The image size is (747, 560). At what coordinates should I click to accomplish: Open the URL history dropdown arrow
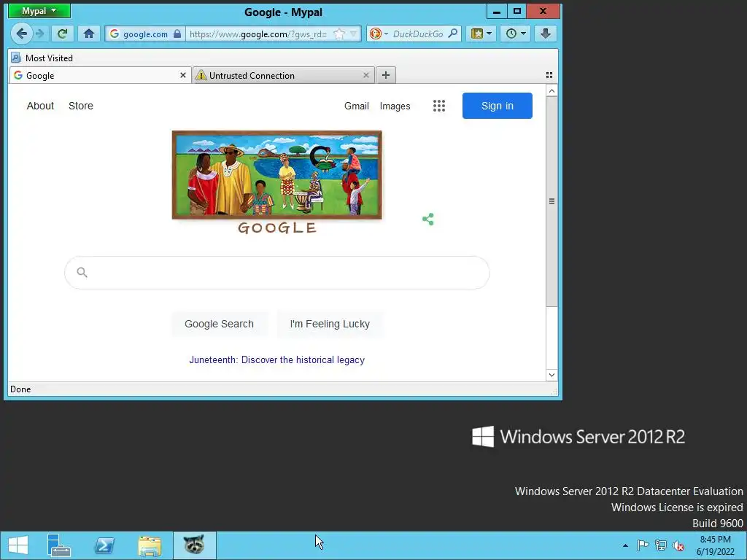tap(354, 34)
